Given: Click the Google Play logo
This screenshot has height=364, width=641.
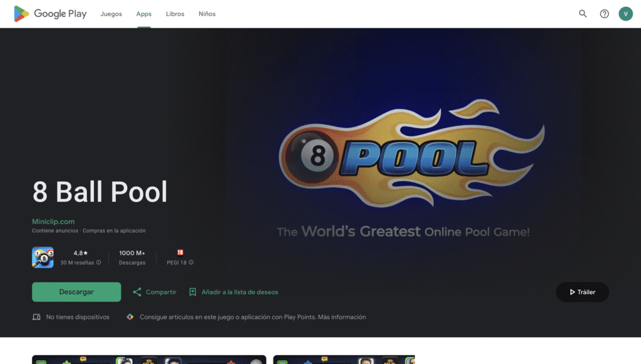Looking at the screenshot, I should tap(50, 14).
